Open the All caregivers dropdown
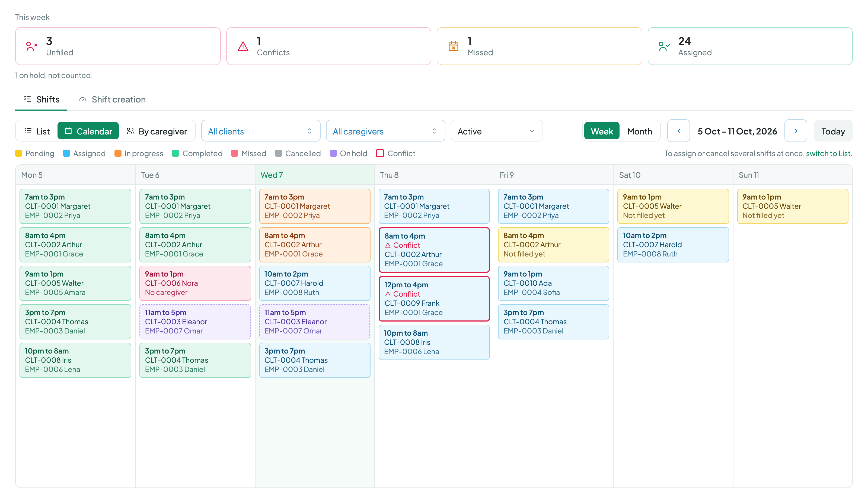 pyautogui.click(x=385, y=131)
